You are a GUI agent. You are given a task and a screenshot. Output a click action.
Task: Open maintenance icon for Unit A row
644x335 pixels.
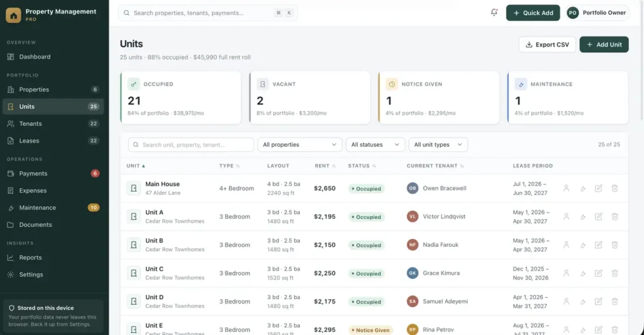click(583, 217)
